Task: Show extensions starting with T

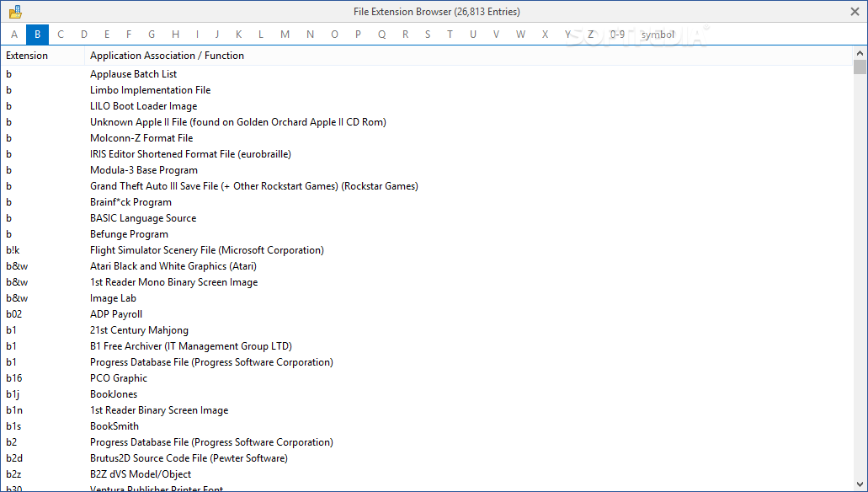Action: coord(450,35)
